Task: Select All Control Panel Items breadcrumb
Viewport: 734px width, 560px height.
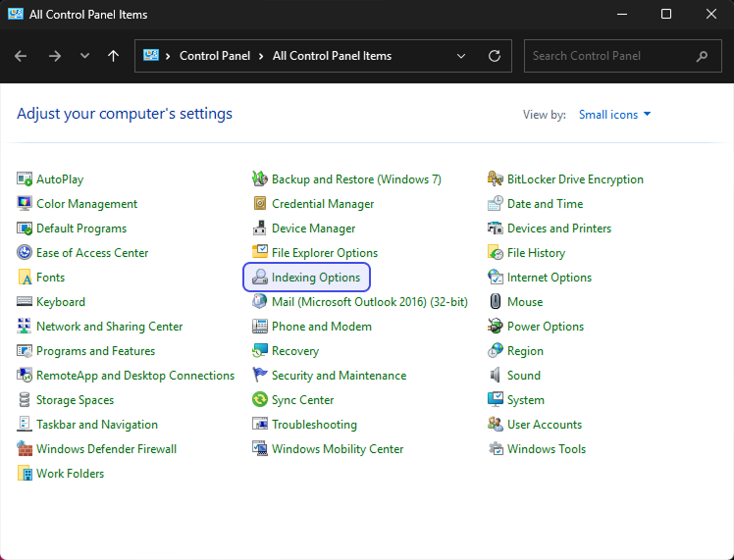Action: point(332,56)
